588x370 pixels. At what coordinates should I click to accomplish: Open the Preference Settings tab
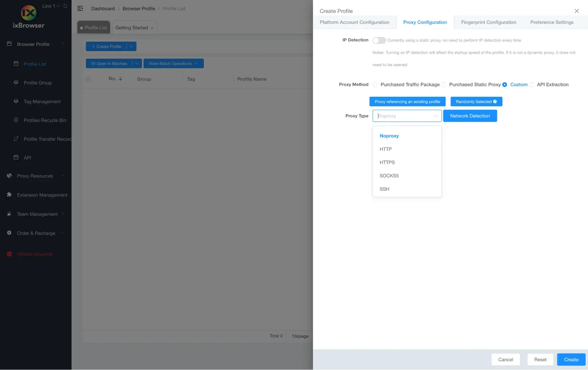552,22
